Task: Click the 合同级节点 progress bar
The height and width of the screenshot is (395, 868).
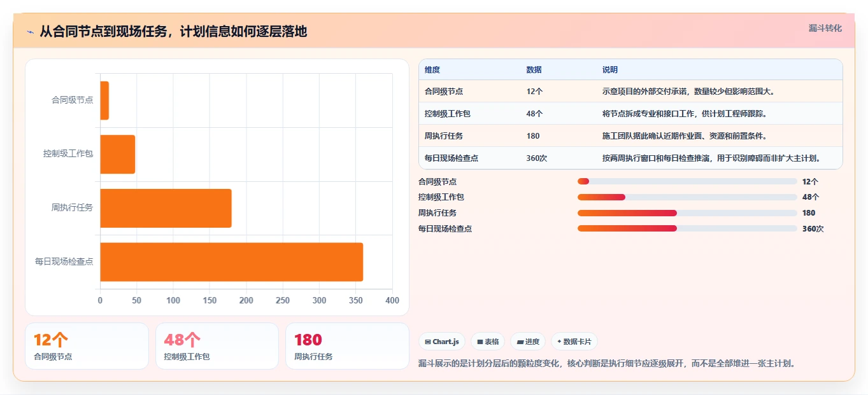Action: point(687,181)
